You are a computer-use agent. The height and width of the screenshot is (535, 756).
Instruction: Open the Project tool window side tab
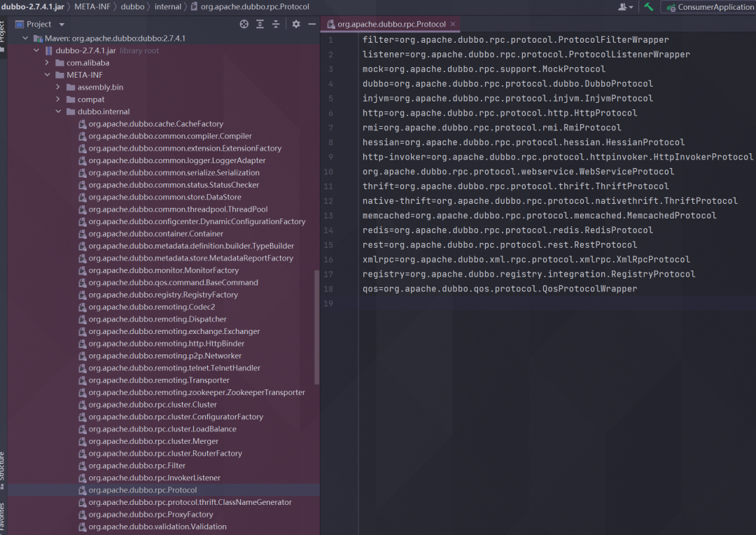[2, 35]
